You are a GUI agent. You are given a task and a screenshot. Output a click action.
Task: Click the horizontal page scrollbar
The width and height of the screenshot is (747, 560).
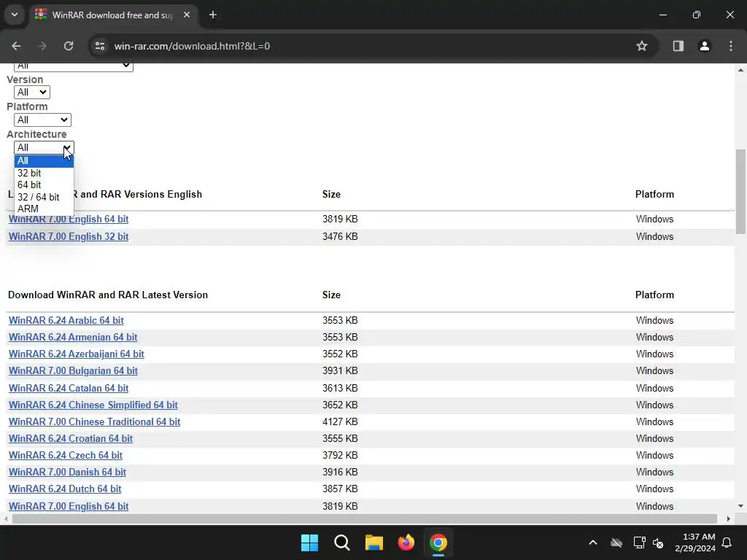pos(365,518)
